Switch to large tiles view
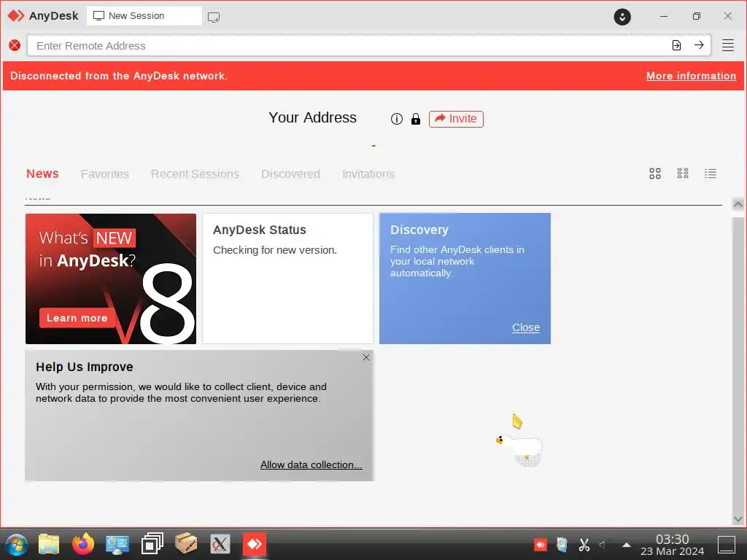The image size is (747, 560). [x=655, y=174]
